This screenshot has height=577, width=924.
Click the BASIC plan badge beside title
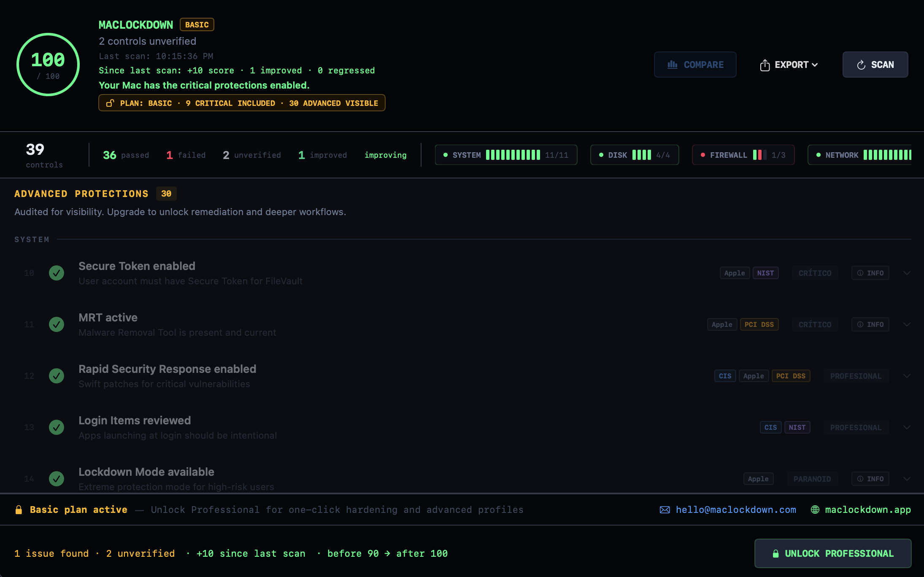(x=197, y=24)
